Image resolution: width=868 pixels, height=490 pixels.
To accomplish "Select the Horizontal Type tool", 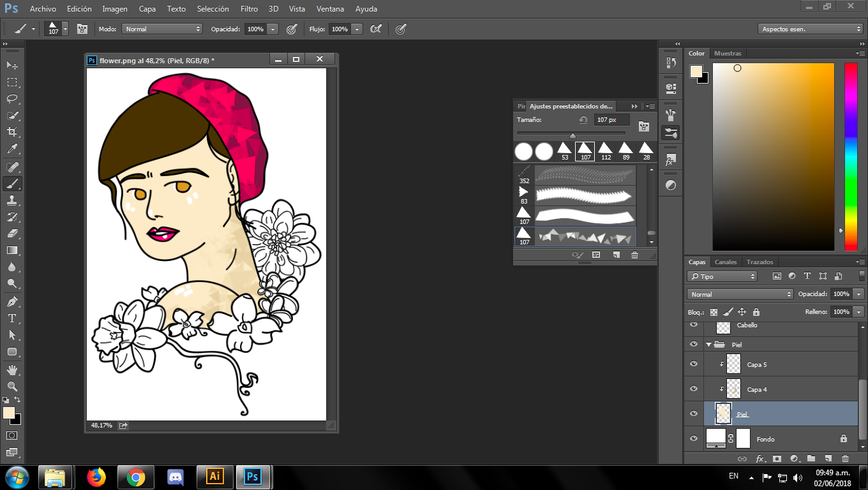I will 11,318.
